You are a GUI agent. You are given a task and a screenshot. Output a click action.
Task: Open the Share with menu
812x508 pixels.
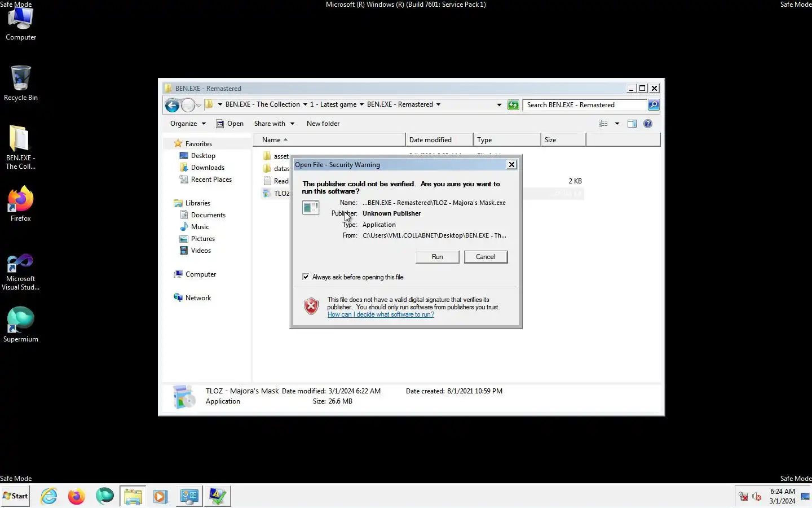(x=274, y=124)
